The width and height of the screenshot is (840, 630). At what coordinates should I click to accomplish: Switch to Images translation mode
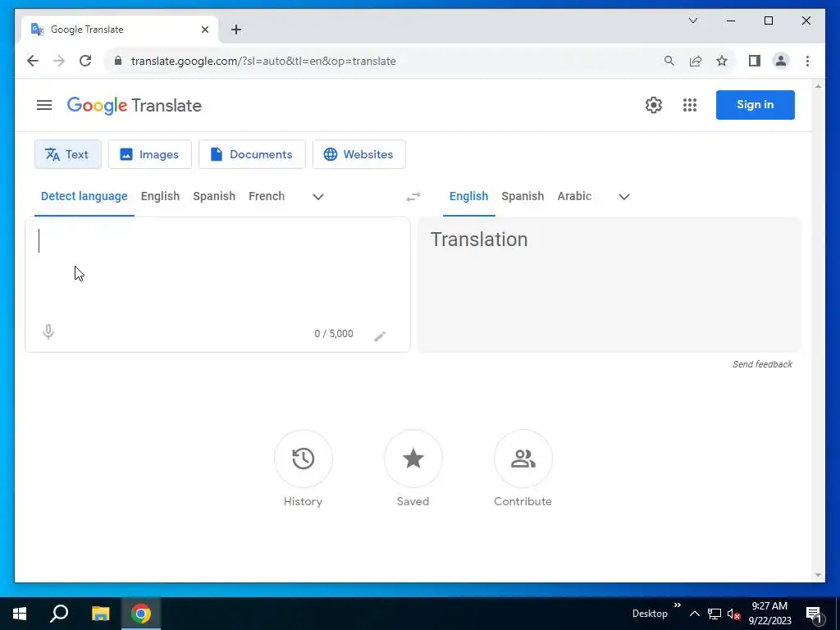point(150,154)
